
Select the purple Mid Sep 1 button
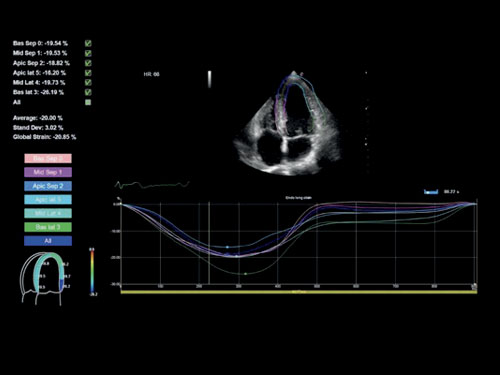[48, 172]
